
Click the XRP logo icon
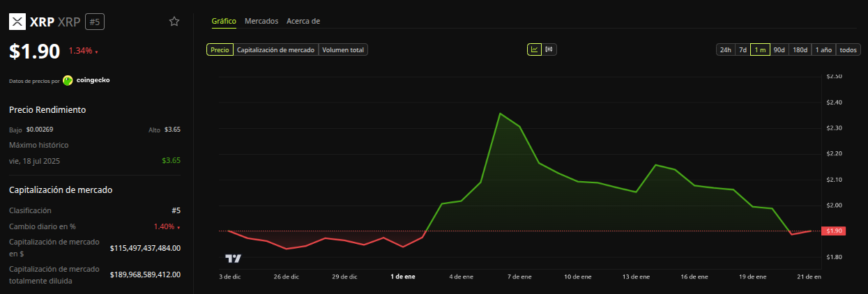tap(17, 22)
